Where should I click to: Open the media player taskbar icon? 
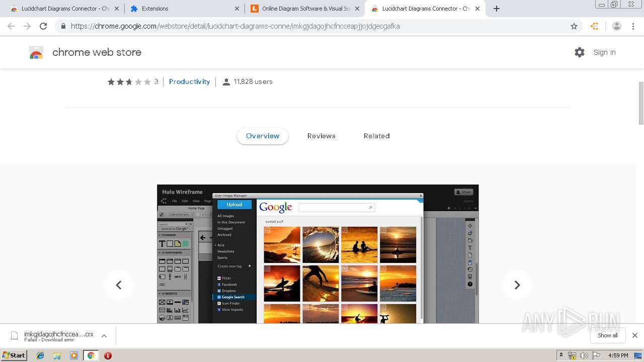74,355
